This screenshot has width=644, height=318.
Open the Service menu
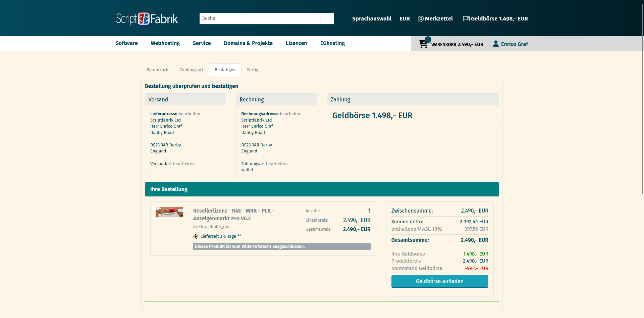[202, 43]
